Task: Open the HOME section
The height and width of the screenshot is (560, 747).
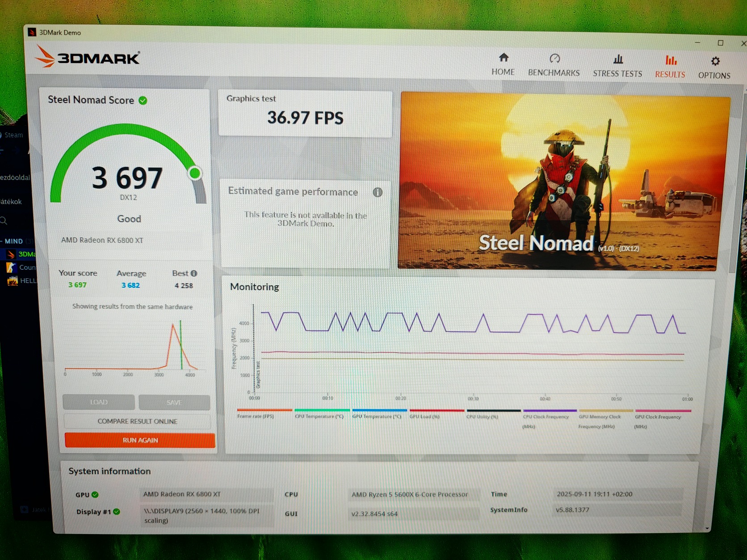Action: (x=503, y=65)
